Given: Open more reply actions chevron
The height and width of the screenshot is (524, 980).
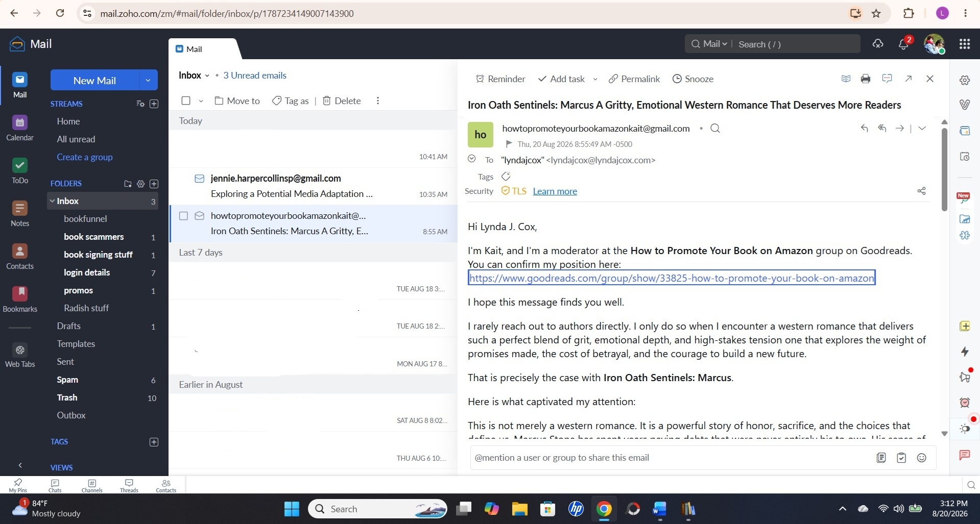Looking at the screenshot, I should click(x=922, y=128).
